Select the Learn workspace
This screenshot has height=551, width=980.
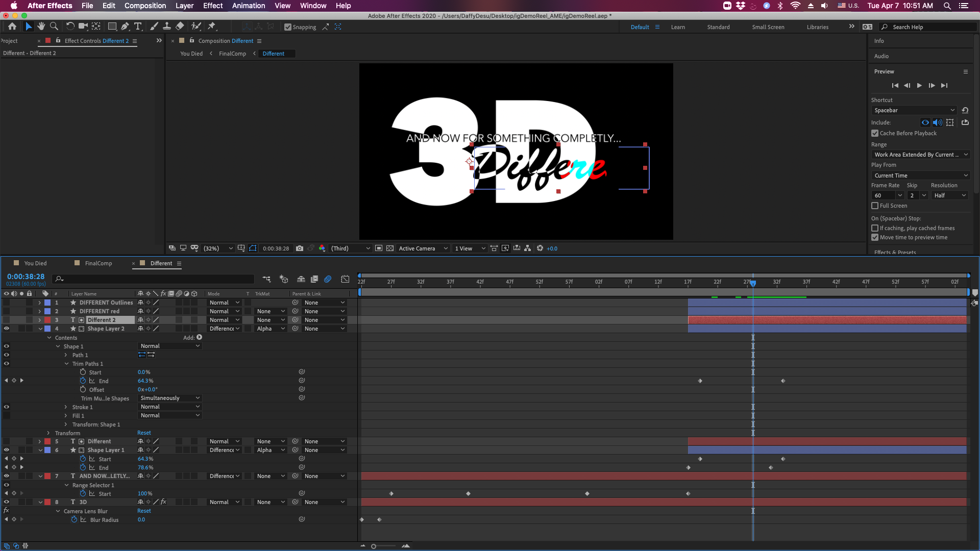[x=678, y=27]
